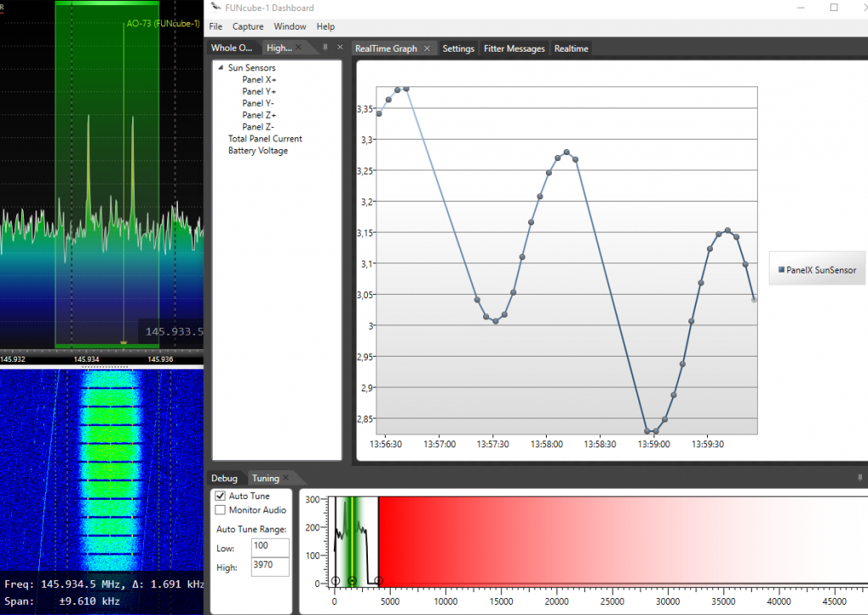This screenshot has width=868, height=615.
Task: Open the File menu
Action: (x=215, y=26)
